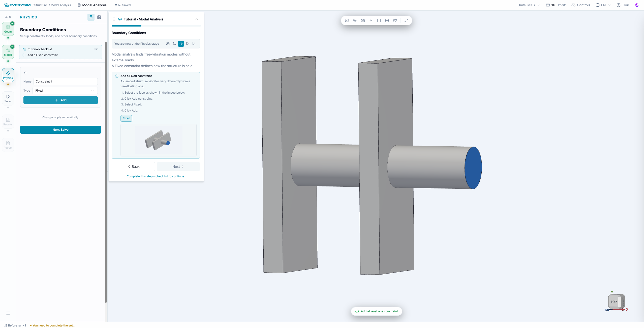Viewport: 644px width, 328px height.
Task: Start the Tour from top bar
Action: point(623,5)
